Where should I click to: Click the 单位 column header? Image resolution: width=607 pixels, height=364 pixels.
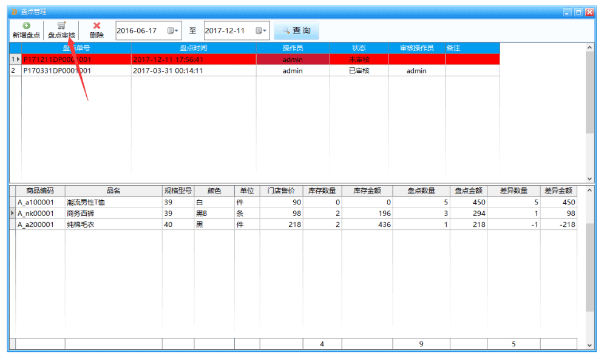(x=247, y=190)
